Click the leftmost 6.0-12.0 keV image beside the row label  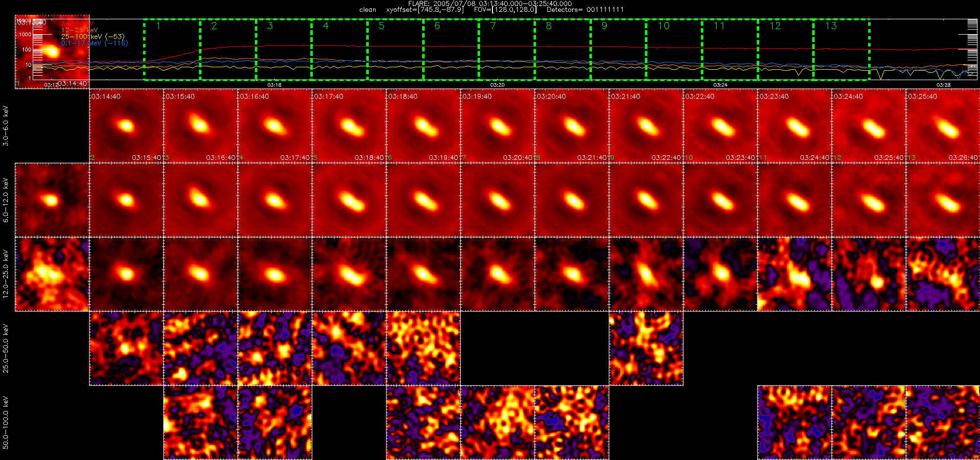(x=52, y=200)
